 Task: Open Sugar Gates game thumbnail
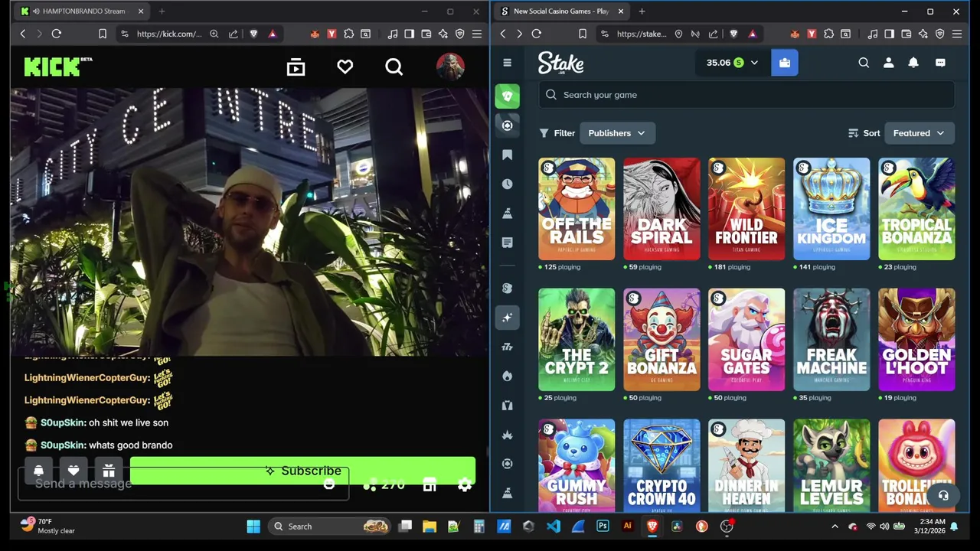(746, 340)
